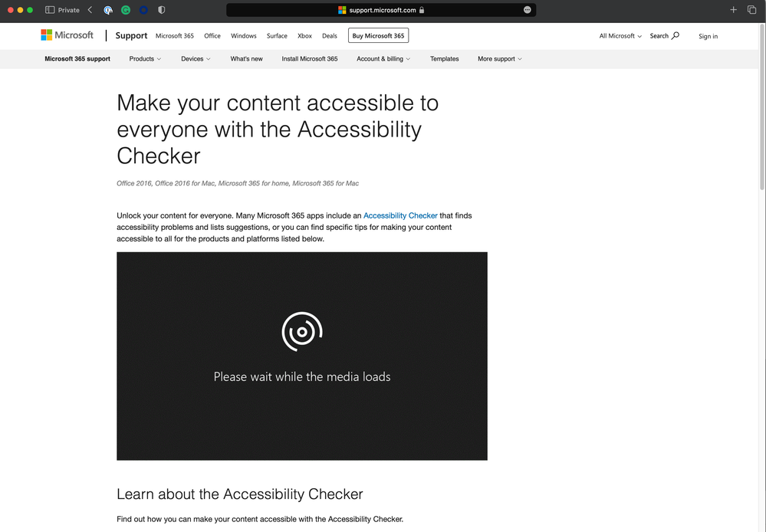
Task: Click Sign in
Action: [708, 36]
